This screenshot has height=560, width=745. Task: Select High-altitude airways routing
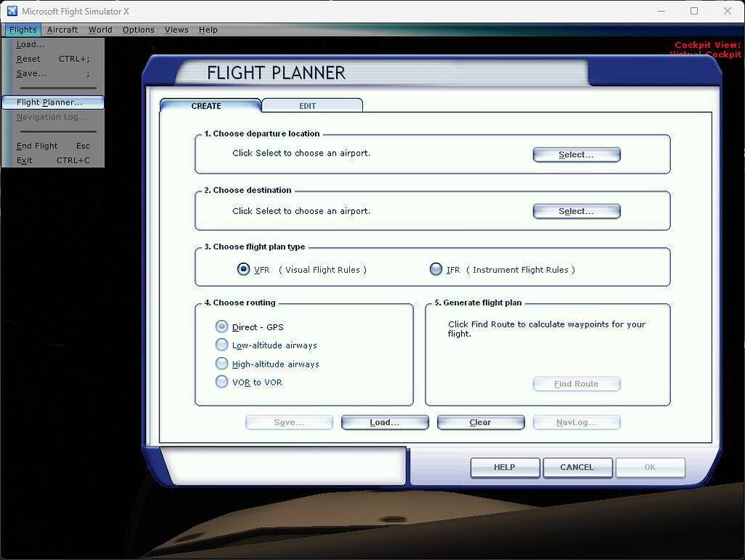coord(221,364)
